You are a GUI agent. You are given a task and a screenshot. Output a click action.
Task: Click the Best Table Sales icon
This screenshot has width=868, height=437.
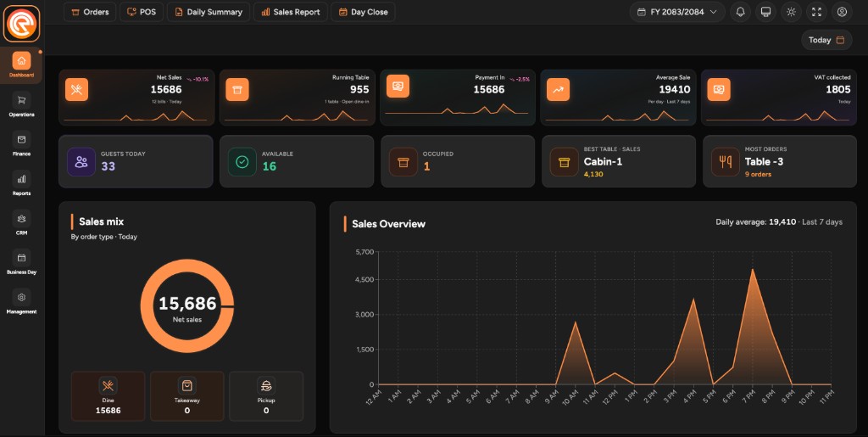coord(564,162)
